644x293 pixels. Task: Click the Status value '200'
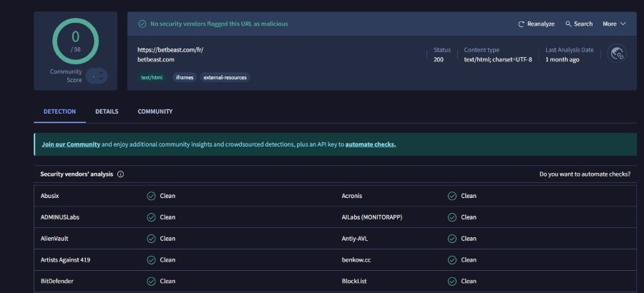(x=438, y=59)
